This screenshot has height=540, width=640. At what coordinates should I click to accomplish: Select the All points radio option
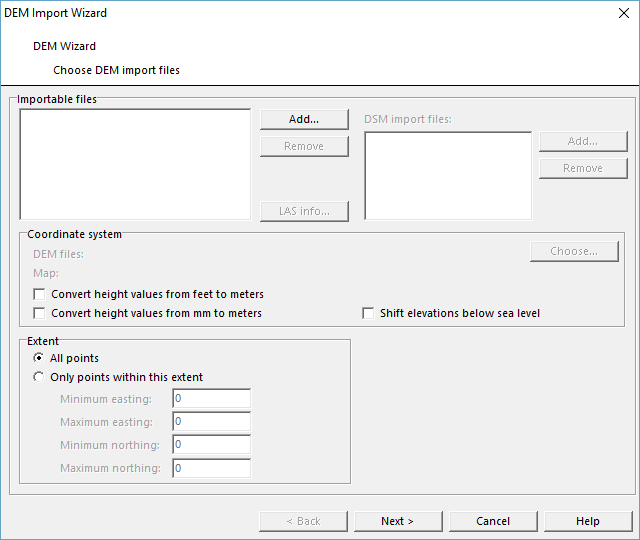tap(39, 358)
